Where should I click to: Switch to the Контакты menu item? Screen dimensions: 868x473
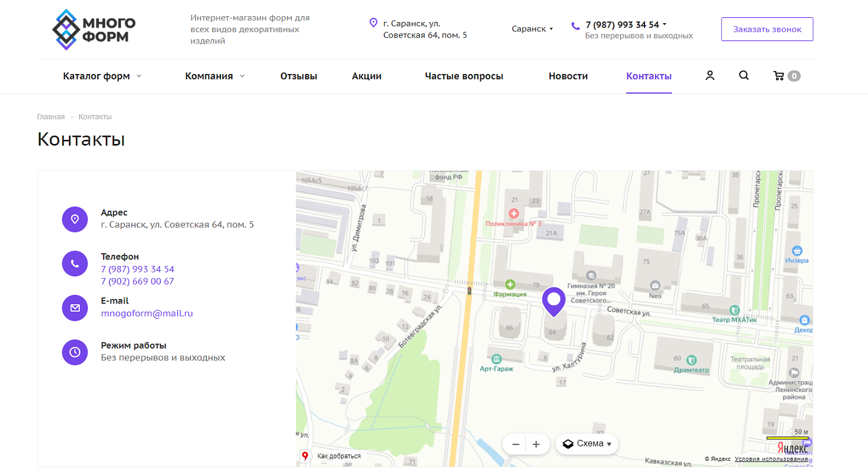tap(648, 76)
